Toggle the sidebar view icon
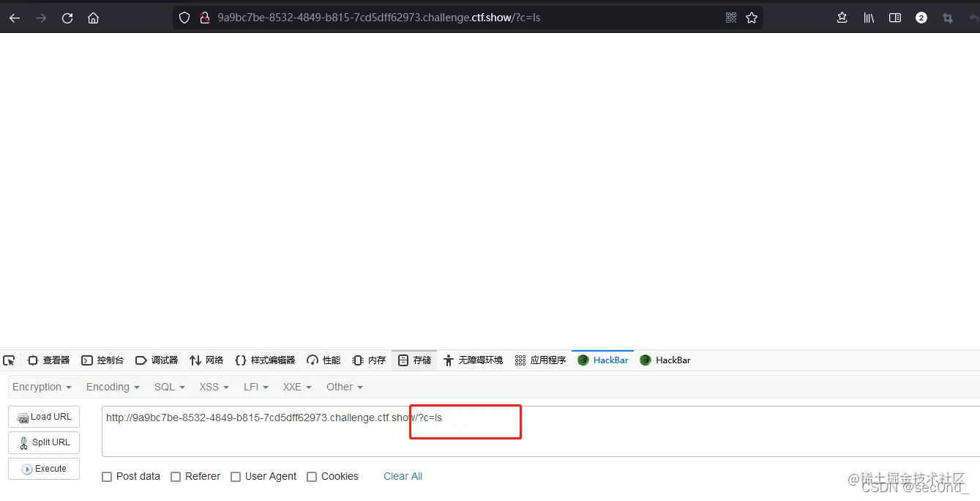Image resolution: width=980 pixels, height=501 pixels. click(895, 18)
